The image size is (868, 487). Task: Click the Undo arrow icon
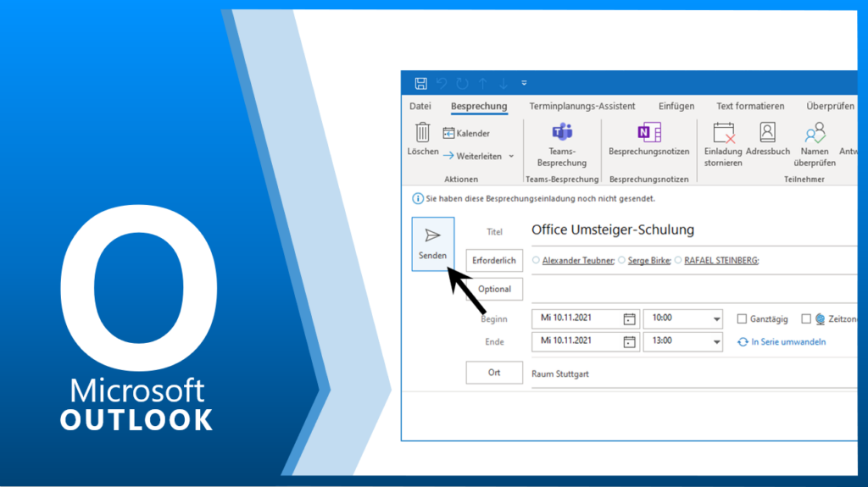click(x=441, y=84)
